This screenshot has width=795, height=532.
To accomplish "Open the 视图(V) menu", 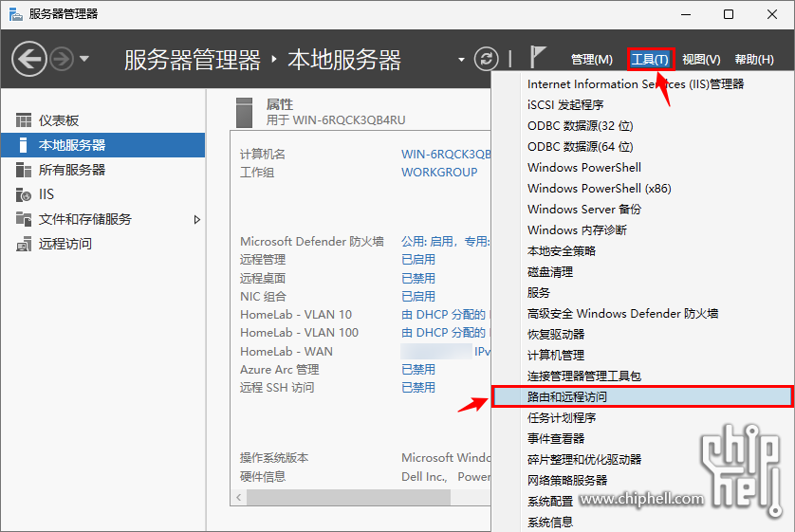I will coord(701,60).
